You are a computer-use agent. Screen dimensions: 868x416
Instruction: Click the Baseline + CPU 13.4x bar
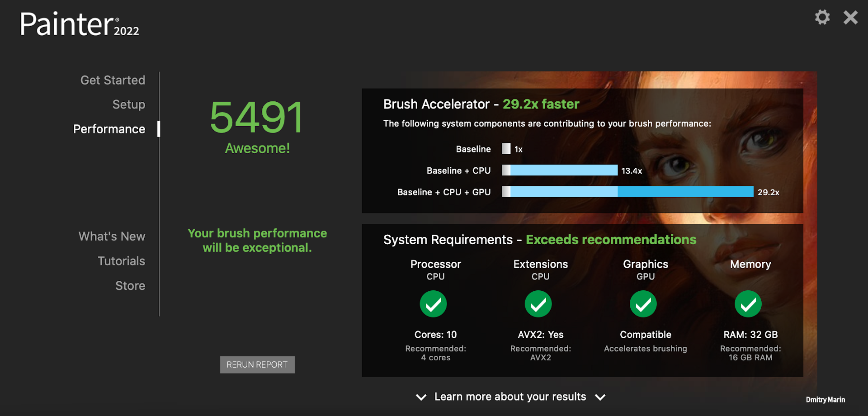[x=560, y=170]
